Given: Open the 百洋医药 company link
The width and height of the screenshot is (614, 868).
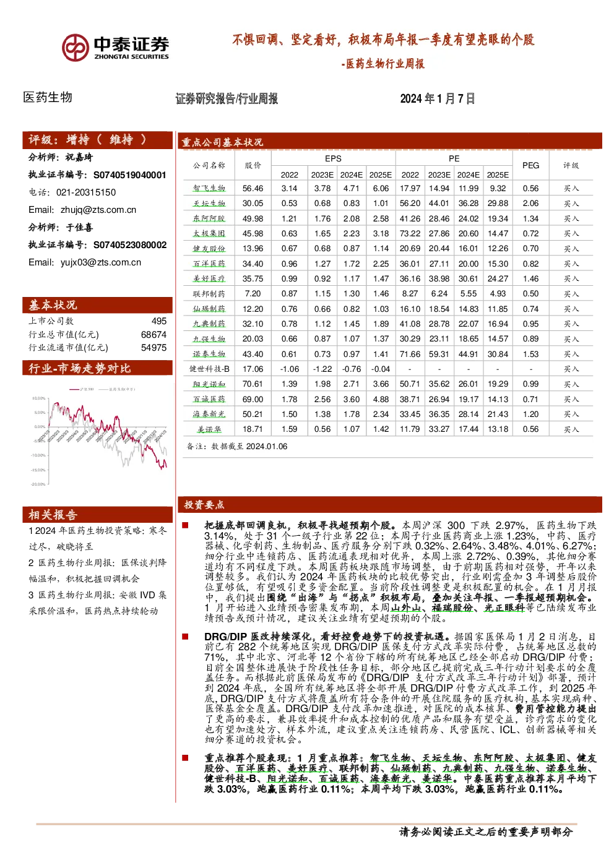Looking at the screenshot, I should click(209, 264).
